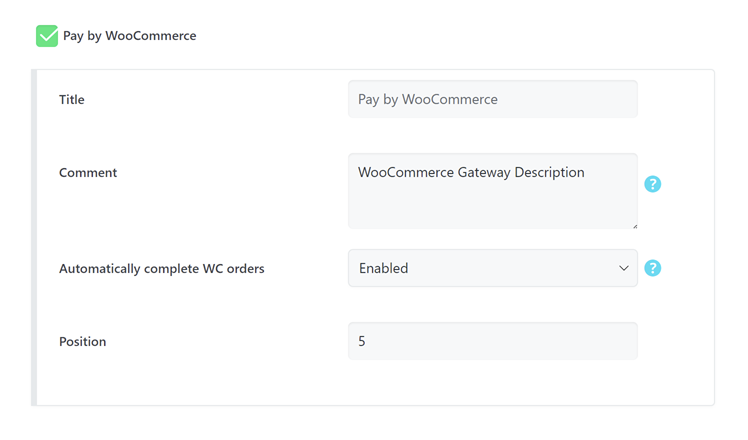The height and width of the screenshot is (440, 748).
Task: Show help for Automatically complete WC orders
Action: 653,268
